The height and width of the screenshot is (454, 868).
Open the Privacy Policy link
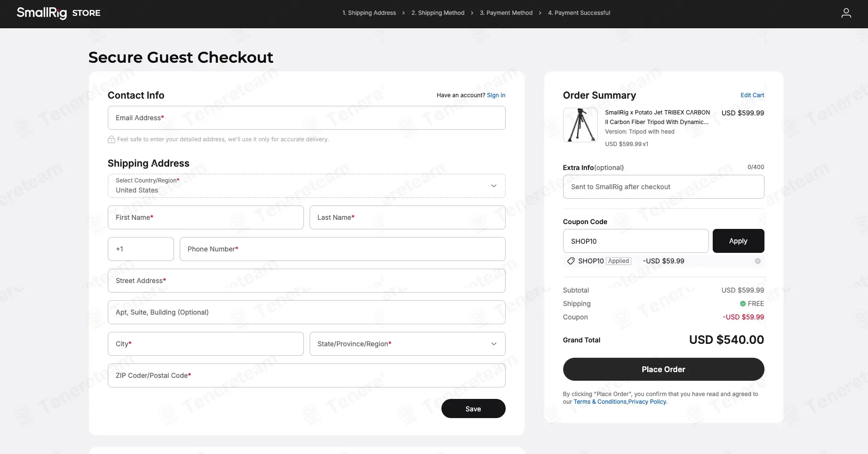(x=647, y=402)
